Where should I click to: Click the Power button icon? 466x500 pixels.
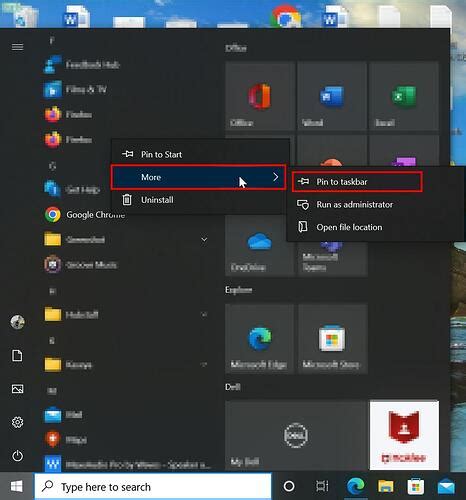pos(18,456)
